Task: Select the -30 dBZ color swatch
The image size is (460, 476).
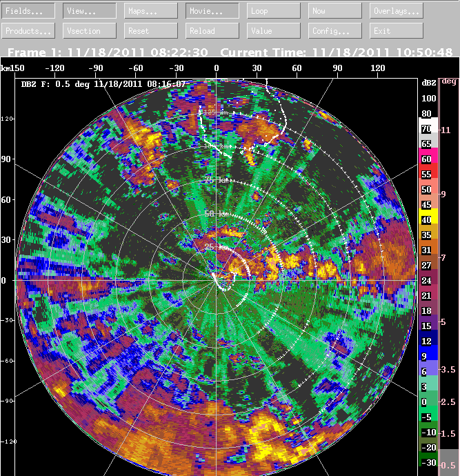Action: pos(428,459)
